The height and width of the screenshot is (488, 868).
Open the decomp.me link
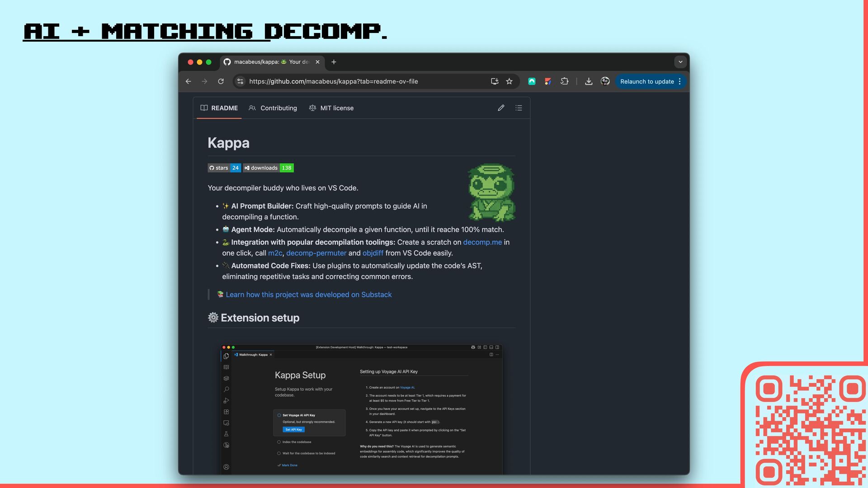point(482,242)
